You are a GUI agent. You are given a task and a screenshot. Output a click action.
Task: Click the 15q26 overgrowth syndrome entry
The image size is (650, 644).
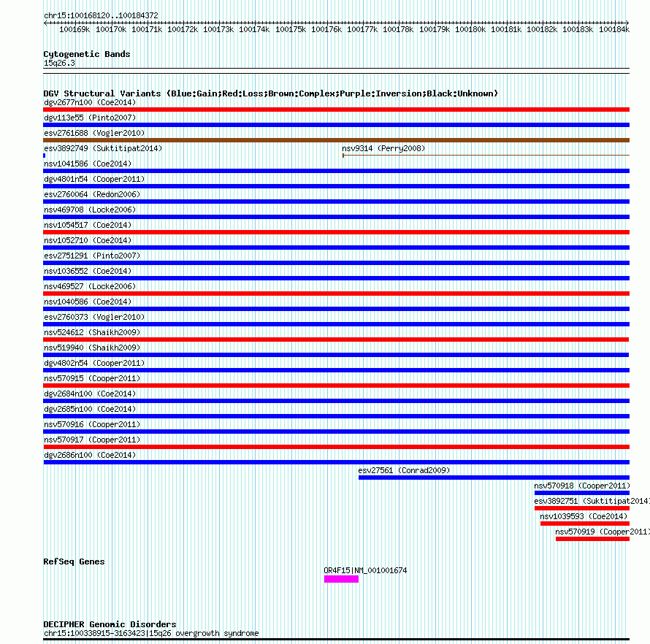[x=151, y=633]
